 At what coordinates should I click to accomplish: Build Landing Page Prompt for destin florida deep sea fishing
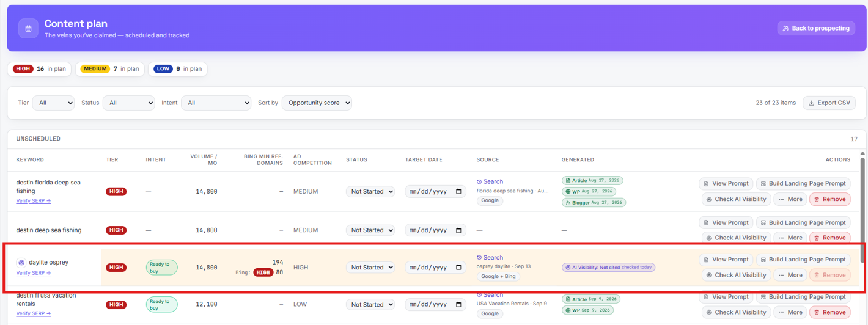803,183
